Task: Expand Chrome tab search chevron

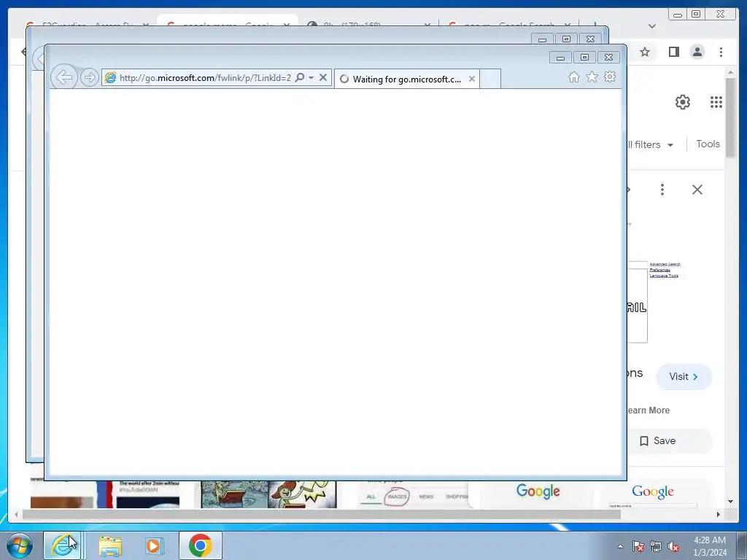Action: pos(652,26)
